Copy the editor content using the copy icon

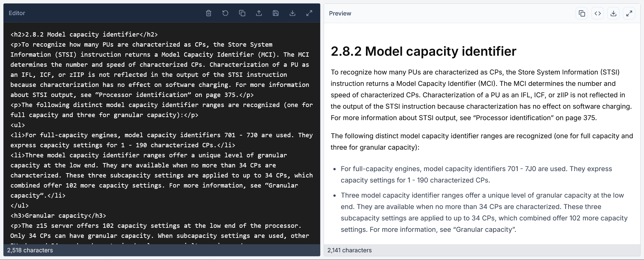point(242,13)
